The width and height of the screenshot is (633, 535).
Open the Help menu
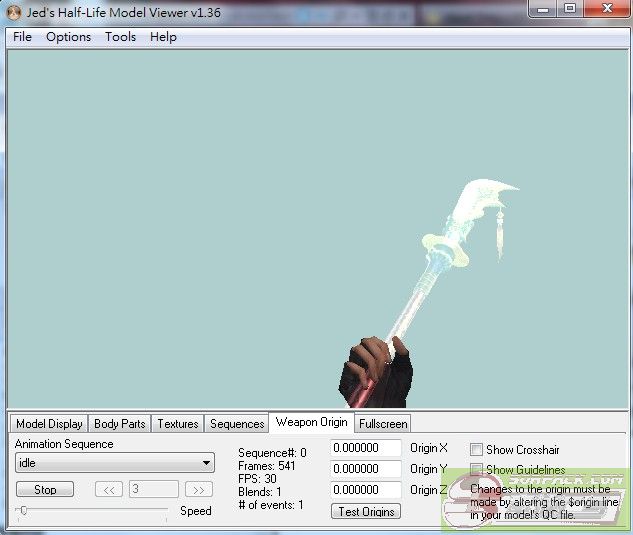tap(163, 37)
